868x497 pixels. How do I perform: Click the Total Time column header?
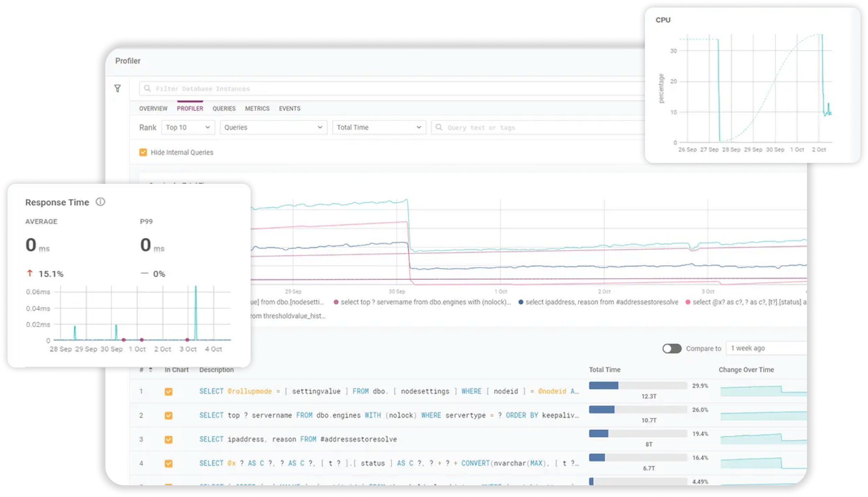(604, 370)
